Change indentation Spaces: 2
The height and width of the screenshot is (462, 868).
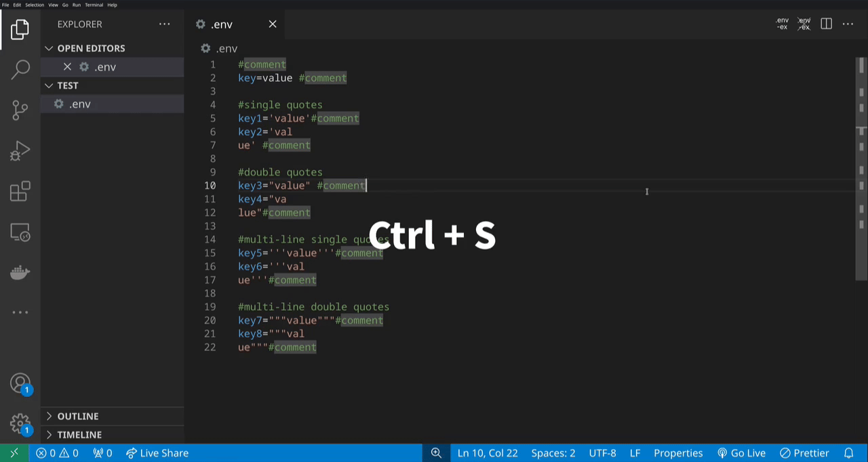[553, 453]
